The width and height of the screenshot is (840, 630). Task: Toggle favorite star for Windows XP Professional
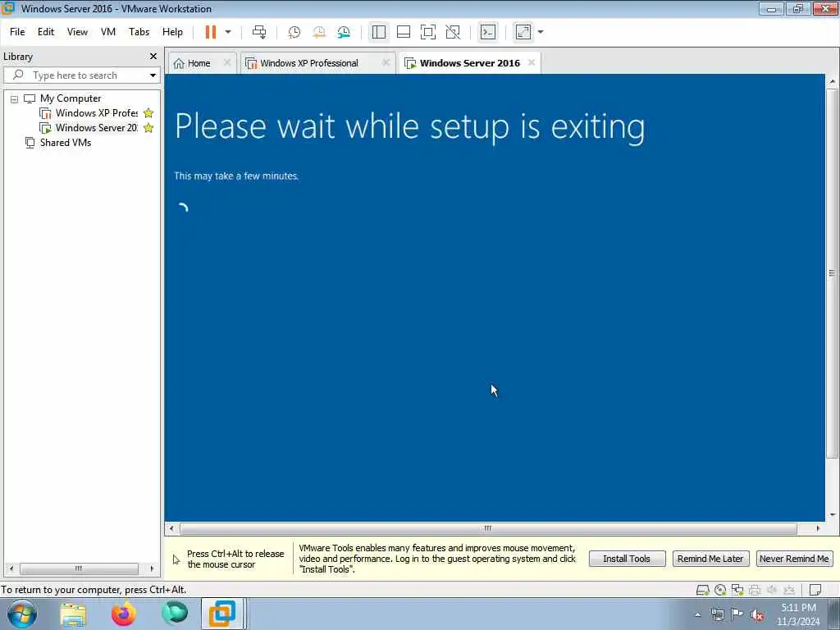(x=148, y=113)
